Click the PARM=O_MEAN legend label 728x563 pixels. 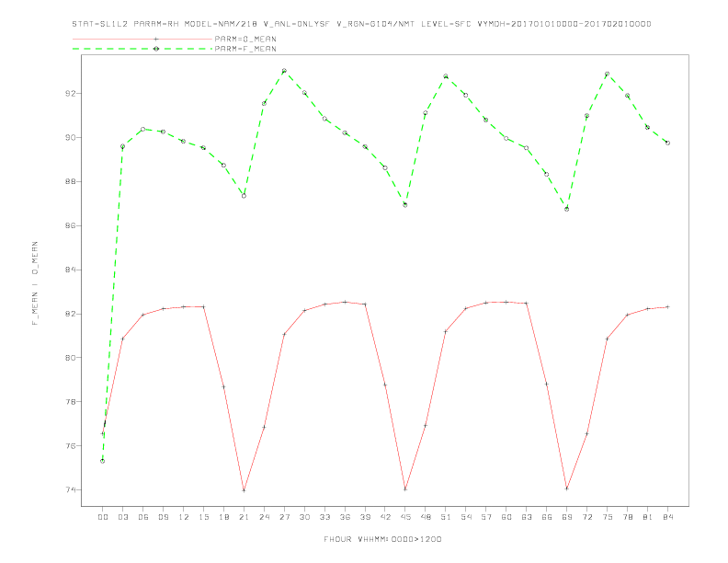[245, 39]
